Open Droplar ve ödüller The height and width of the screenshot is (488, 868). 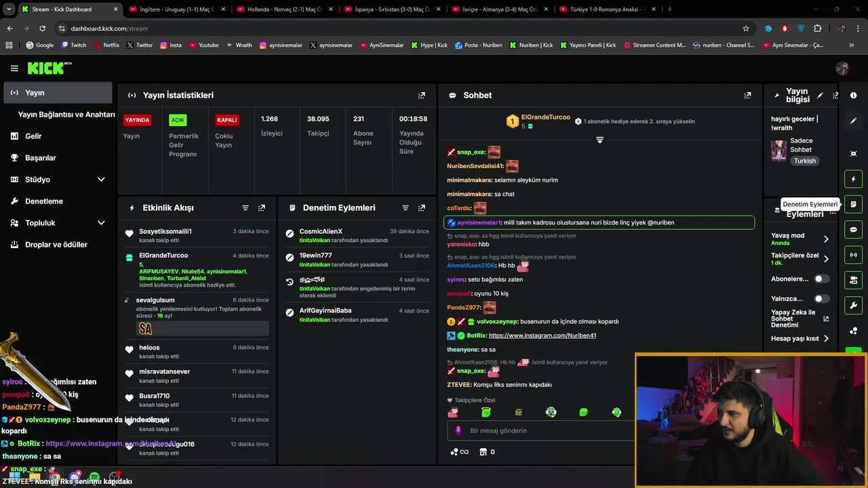tap(57, 245)
